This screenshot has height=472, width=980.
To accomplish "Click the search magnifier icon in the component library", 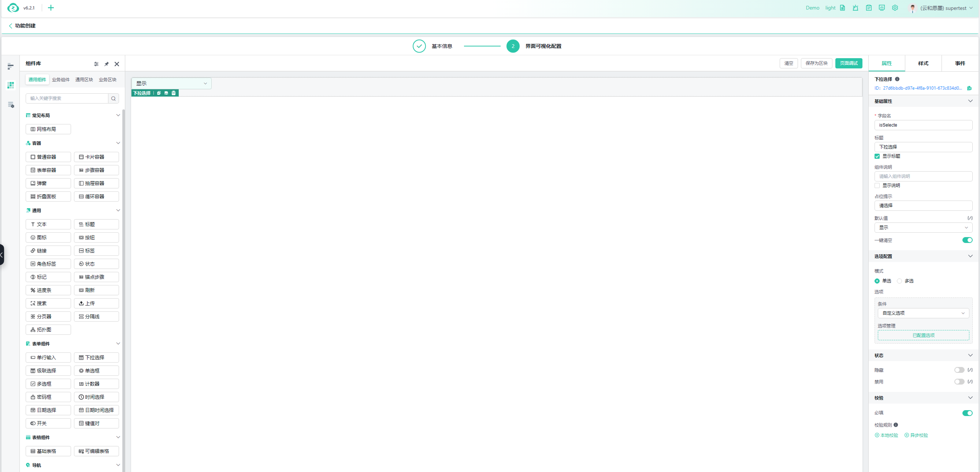I will tap(113, 98).
